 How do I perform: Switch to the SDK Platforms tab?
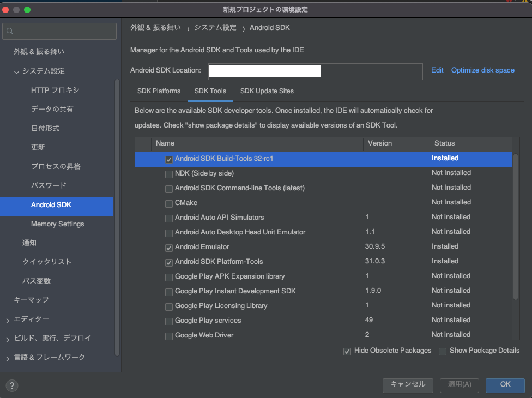(x=159, y=91)
